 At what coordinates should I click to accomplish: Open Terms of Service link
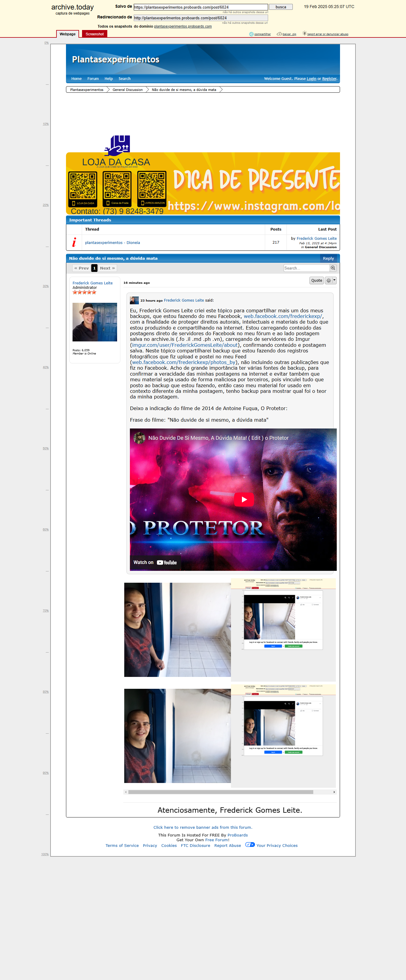(122, 845)
